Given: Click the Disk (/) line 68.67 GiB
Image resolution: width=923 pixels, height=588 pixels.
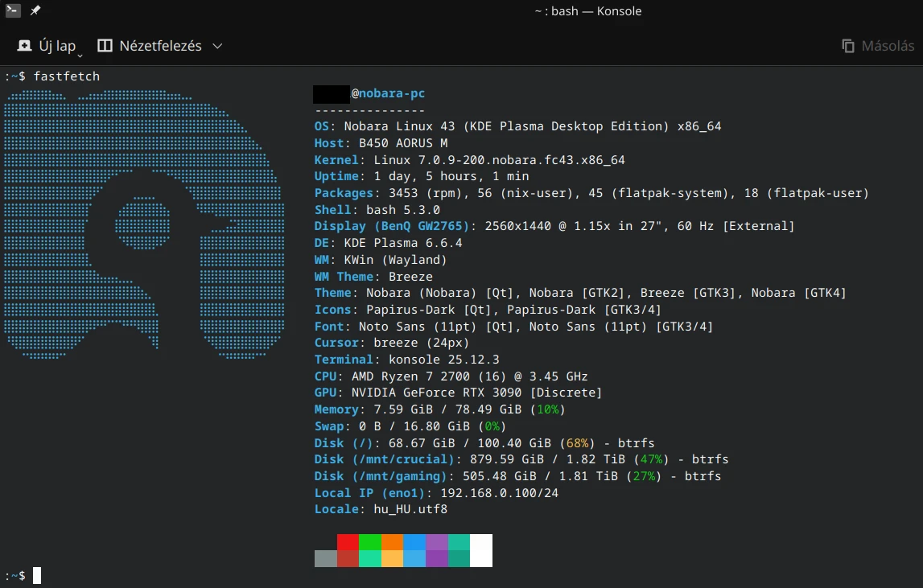Looking at the screenshot, I should point(484,442).
